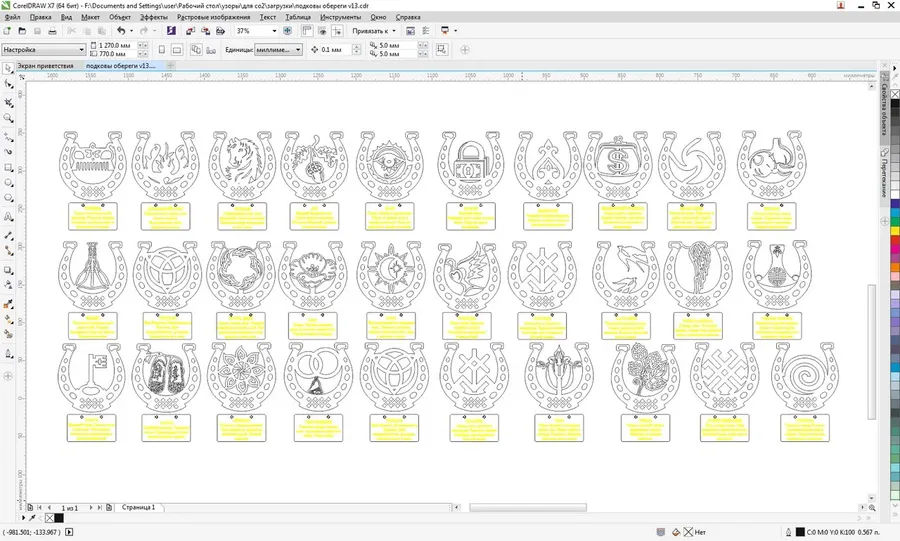Select the Ellipse tool
Image resolution: width=900 pixels, height=541 pixels.
tap(8, 183)
